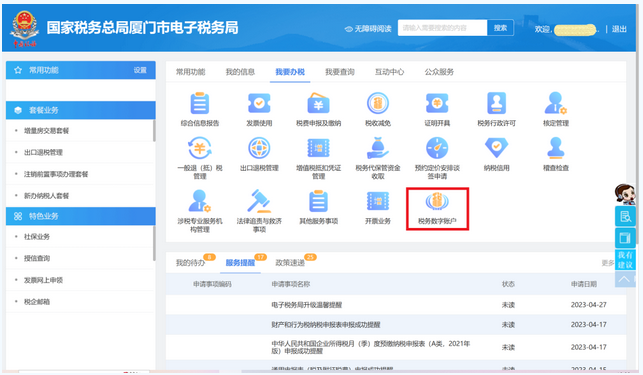Switch to 公众服务 tab
The image size is (643, 375).
[x=439, y=72]
